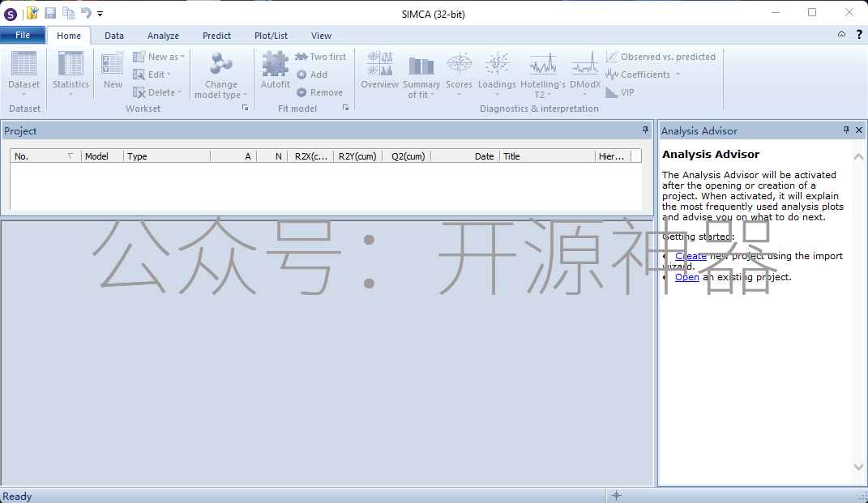Click the Scores plot icon

[x=459, y=64]
